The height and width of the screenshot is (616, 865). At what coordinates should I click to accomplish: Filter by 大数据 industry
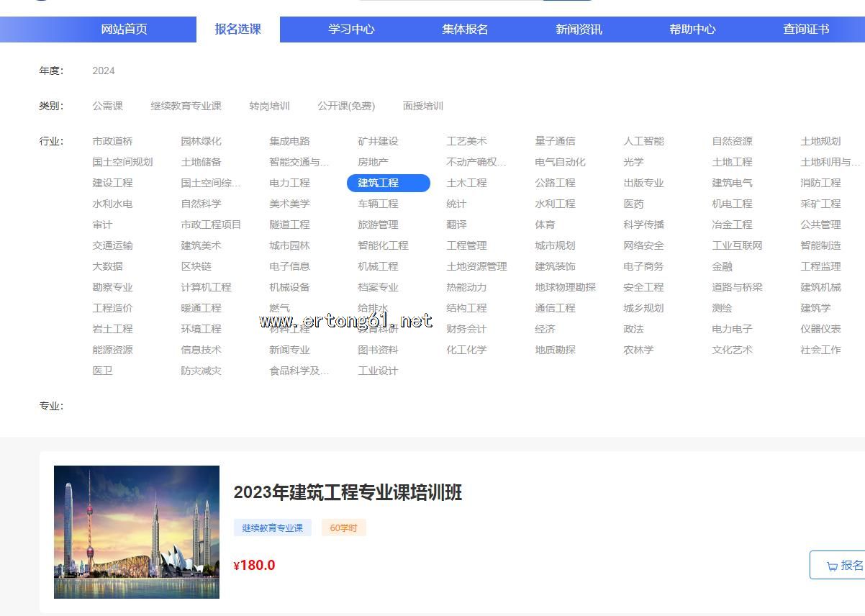107,266
